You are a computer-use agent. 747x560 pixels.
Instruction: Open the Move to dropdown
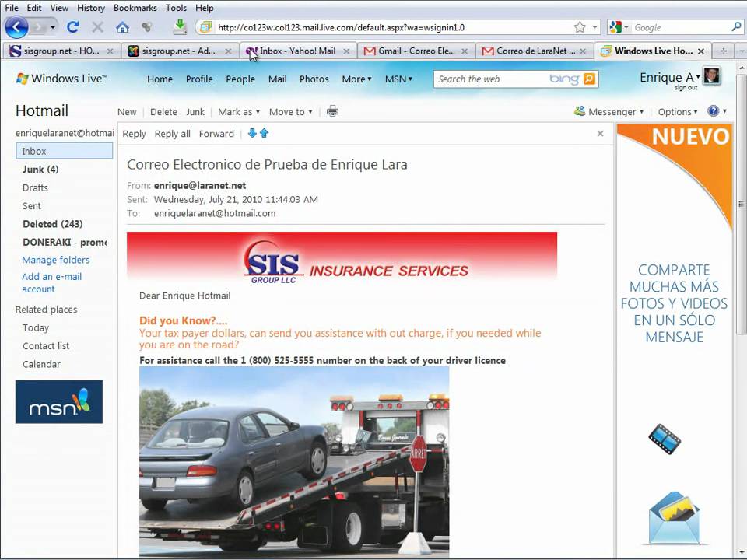pos(290,112)
